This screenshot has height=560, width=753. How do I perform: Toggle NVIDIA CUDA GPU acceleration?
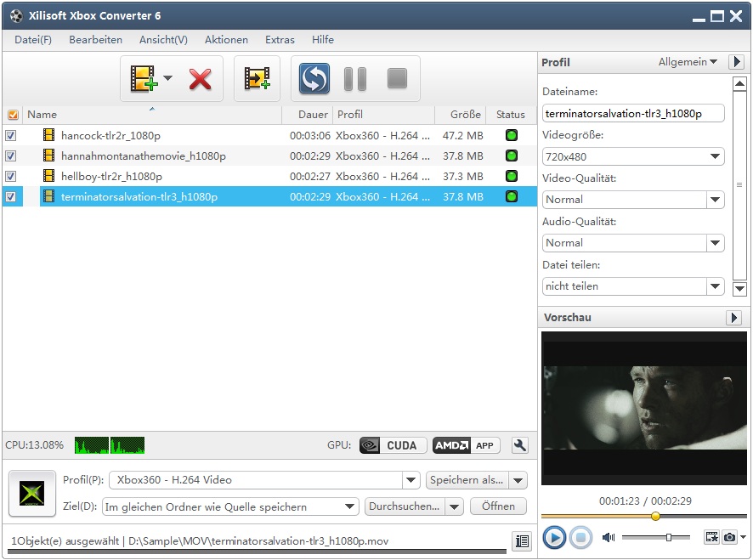click(393, 445)
